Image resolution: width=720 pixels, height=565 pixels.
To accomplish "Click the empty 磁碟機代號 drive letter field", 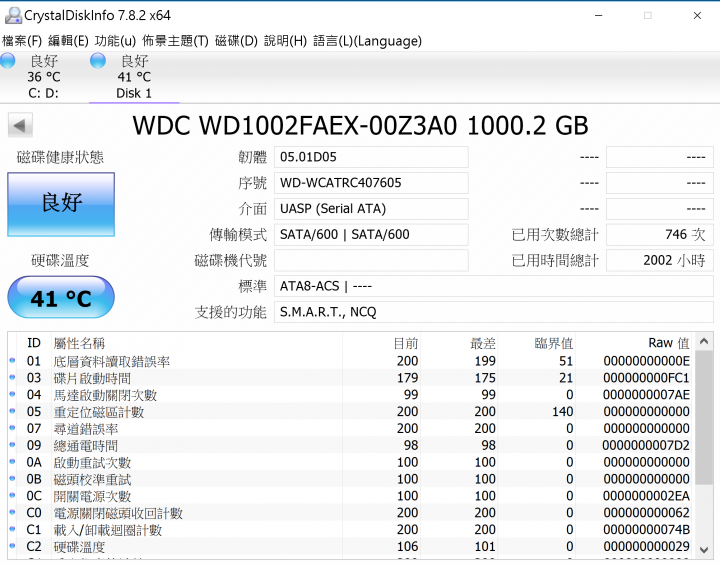I will 371,260.
